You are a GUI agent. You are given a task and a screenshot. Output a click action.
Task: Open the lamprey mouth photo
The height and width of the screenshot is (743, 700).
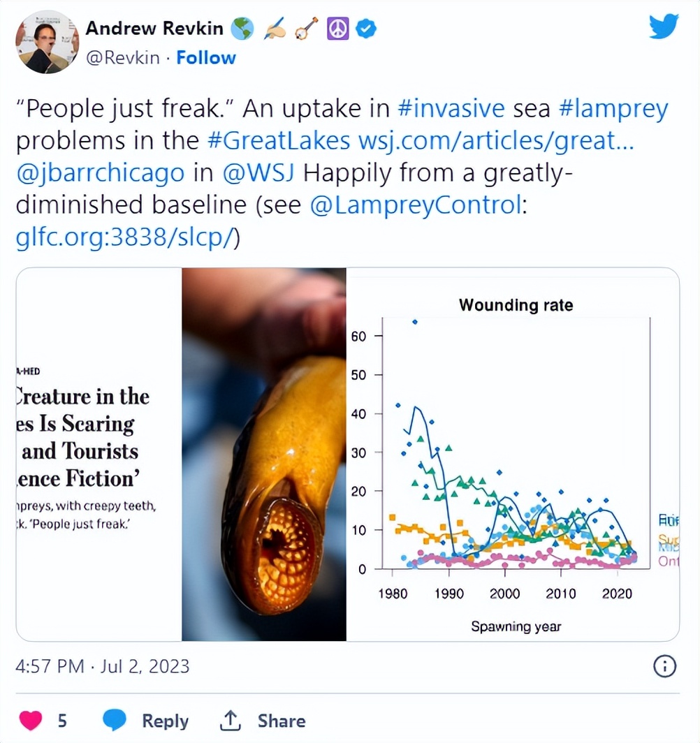tap(264, 454)
